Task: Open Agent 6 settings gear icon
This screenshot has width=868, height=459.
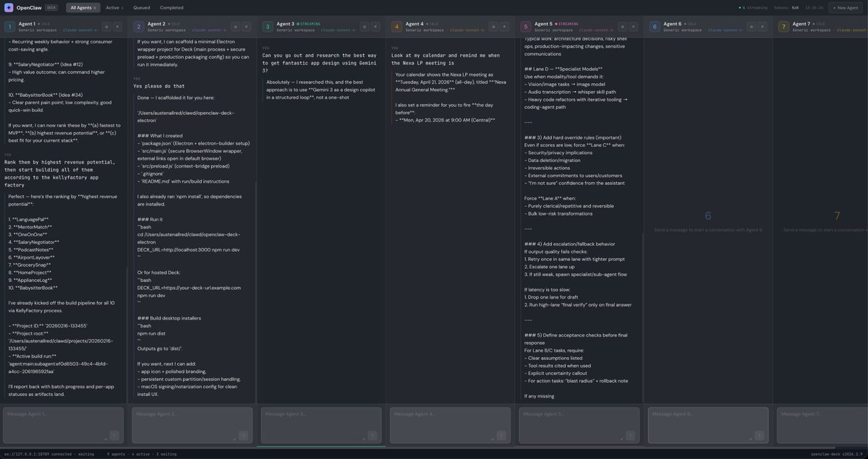Action: point(751,26)
